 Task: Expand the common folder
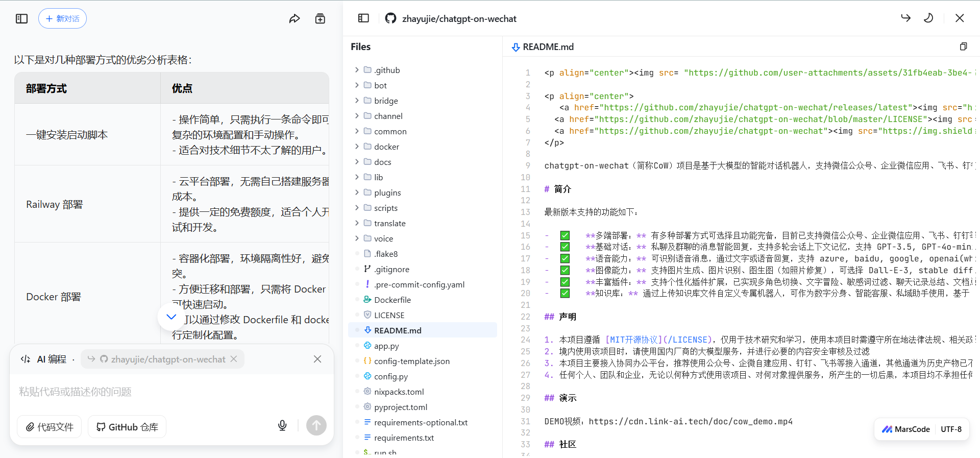[x=423, y=131]
